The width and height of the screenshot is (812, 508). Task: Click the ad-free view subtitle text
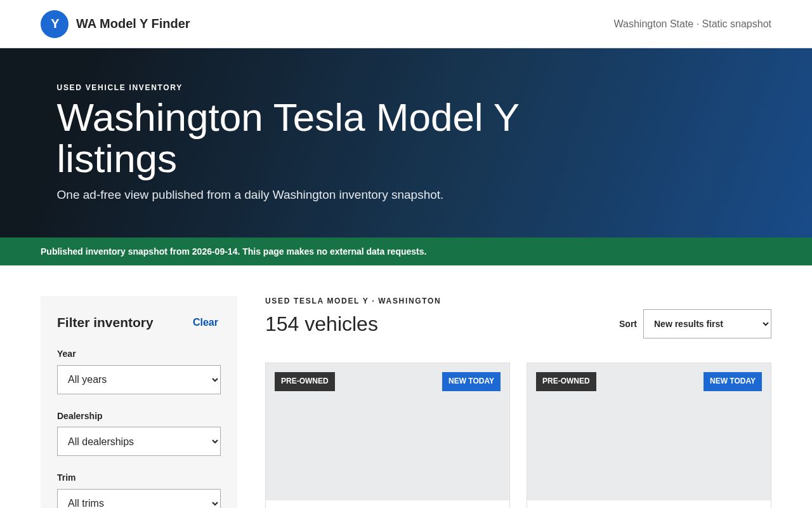click(250, 195)
